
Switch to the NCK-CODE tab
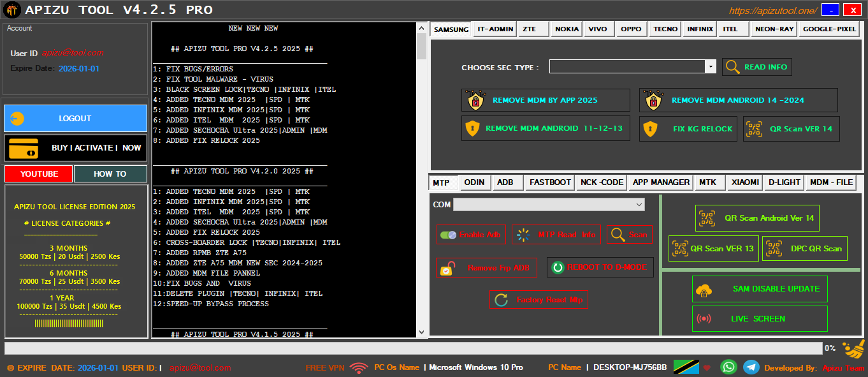602,182
